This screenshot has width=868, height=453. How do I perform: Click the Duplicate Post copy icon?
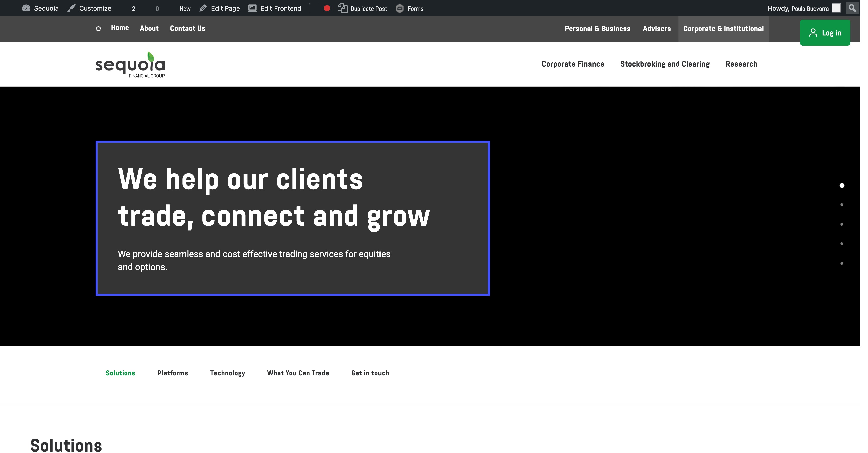[342, 8]
